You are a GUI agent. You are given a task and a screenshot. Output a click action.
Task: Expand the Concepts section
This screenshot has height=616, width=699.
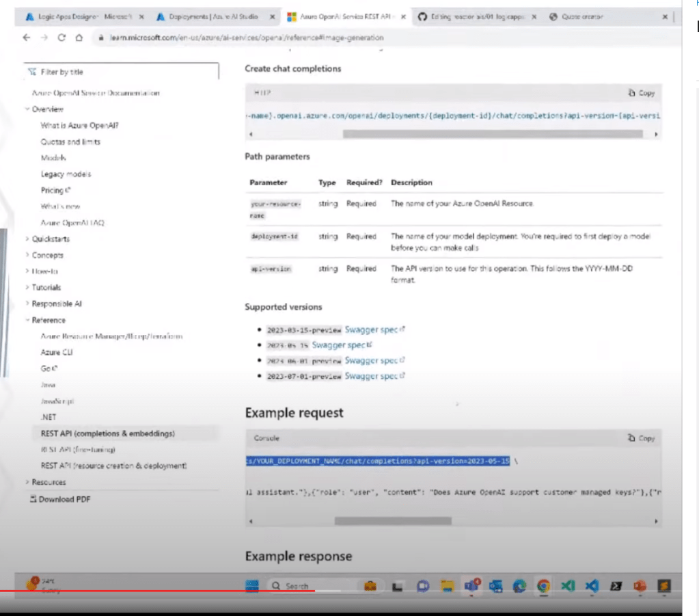pos(27,255)
